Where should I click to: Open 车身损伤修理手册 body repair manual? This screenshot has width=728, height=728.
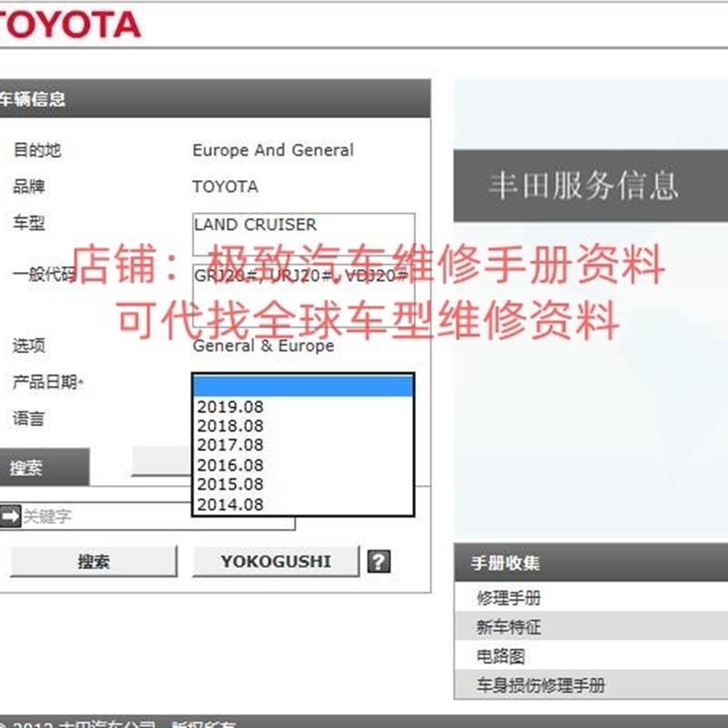pyautogui.click(x=591, y=684)
